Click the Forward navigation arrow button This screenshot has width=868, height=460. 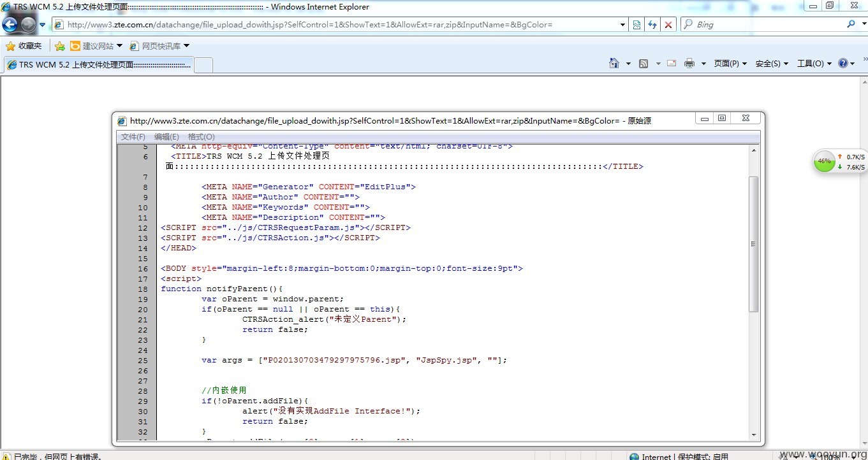28,25
